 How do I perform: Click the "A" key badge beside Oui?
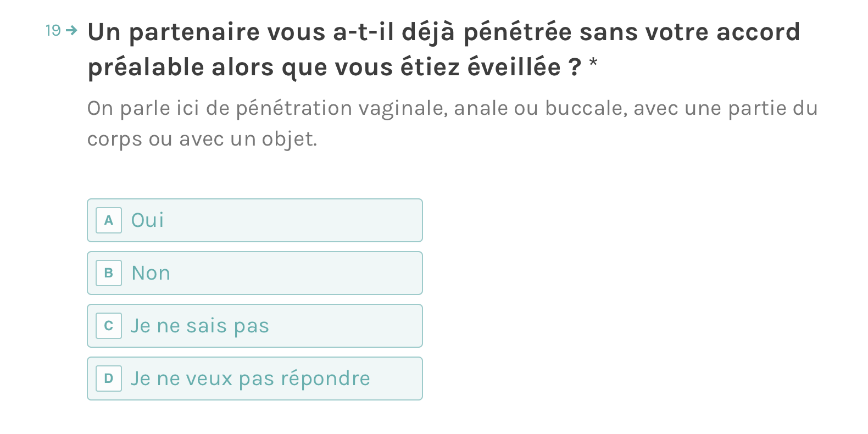[109, 220]
